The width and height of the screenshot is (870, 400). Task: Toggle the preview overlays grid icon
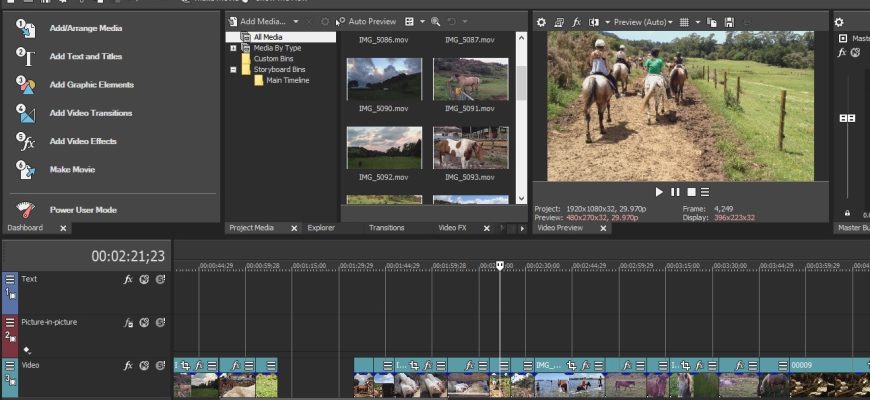click(x=684, y=23)
